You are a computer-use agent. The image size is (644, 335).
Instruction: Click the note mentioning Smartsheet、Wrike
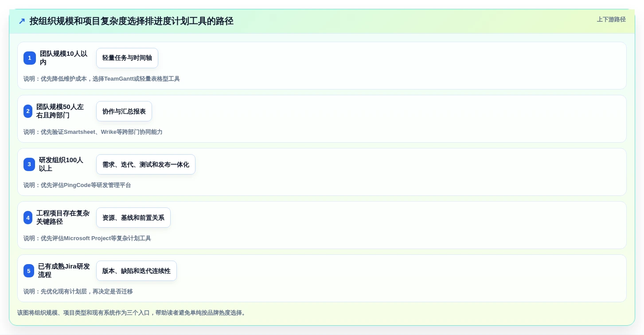93,132
